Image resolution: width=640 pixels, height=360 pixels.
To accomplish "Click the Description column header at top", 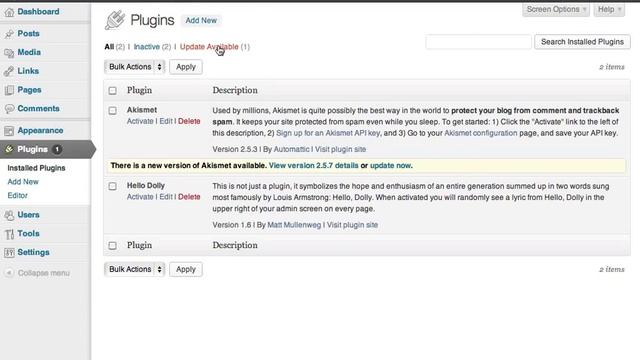I will (235, 91).
